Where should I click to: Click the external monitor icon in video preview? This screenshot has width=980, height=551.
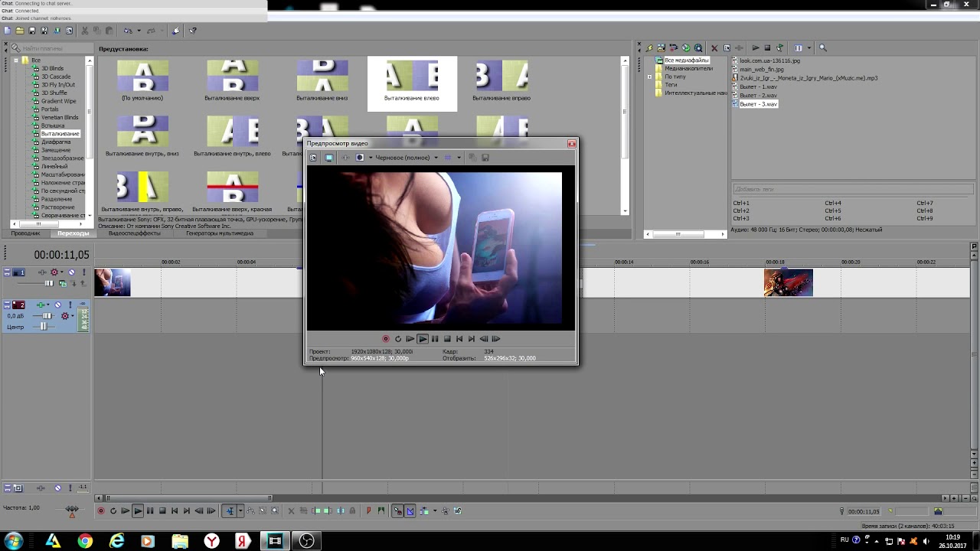click(329, 158)
